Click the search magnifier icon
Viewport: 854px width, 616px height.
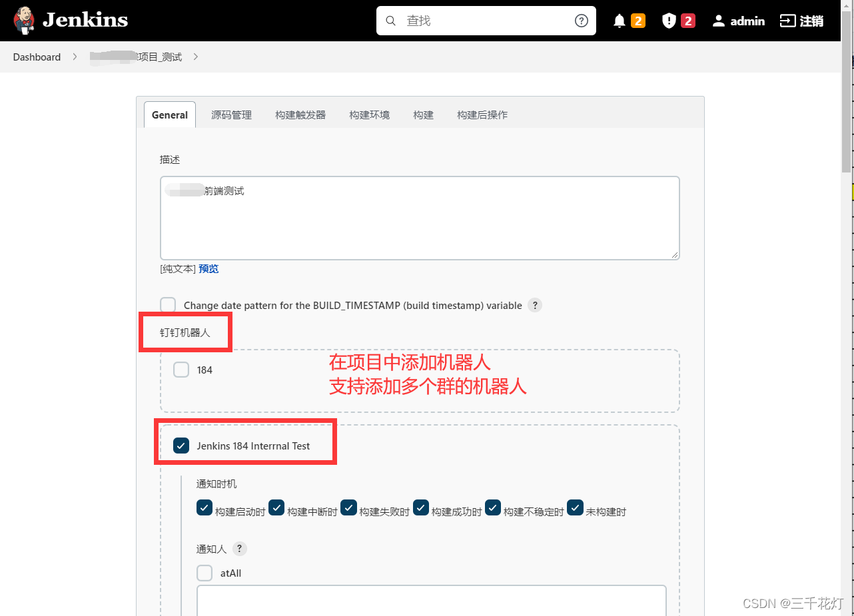coord(391,21)
